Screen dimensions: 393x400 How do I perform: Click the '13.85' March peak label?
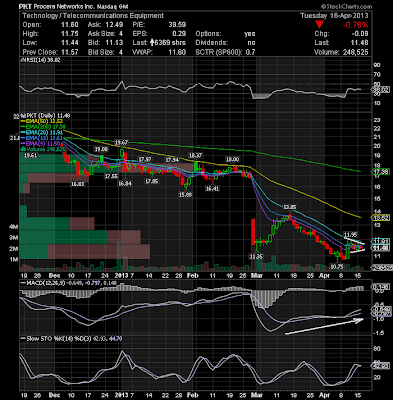click(x=290, y=207)
